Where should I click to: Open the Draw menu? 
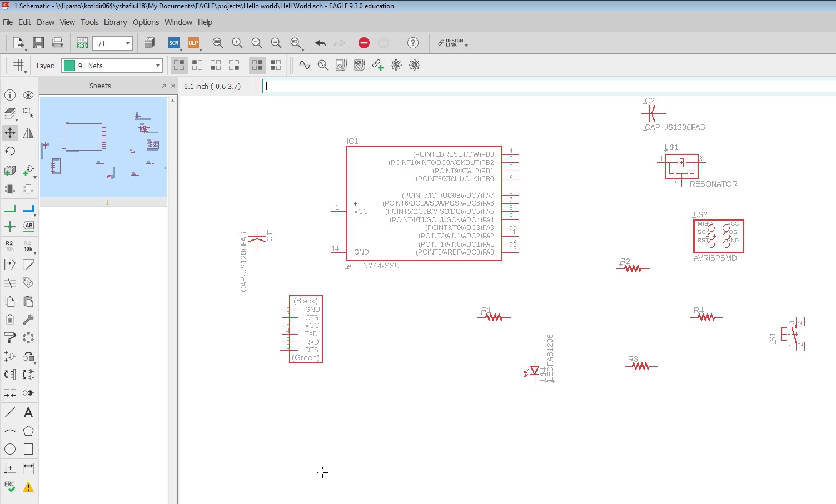click(x=46, y=22)
